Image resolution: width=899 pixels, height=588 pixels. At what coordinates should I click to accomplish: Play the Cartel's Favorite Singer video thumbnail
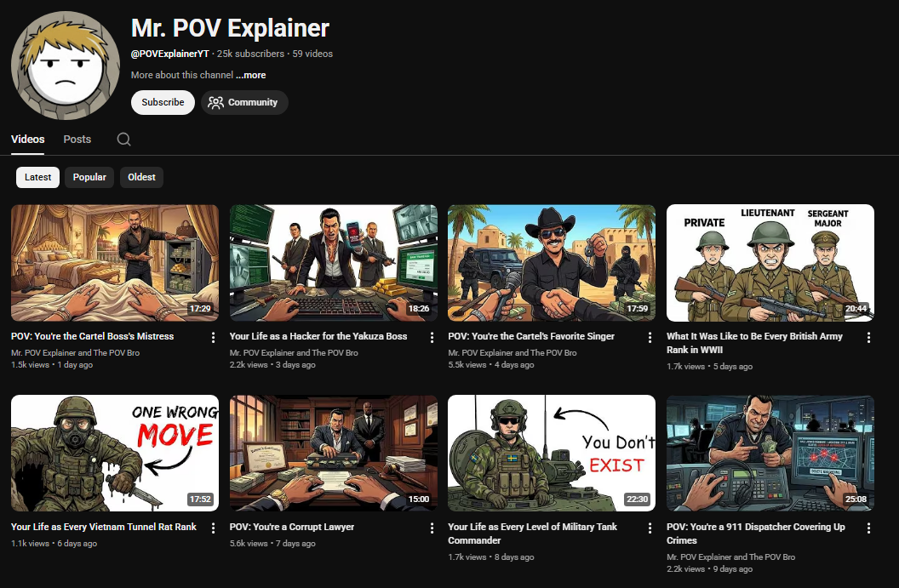[551, 262]
